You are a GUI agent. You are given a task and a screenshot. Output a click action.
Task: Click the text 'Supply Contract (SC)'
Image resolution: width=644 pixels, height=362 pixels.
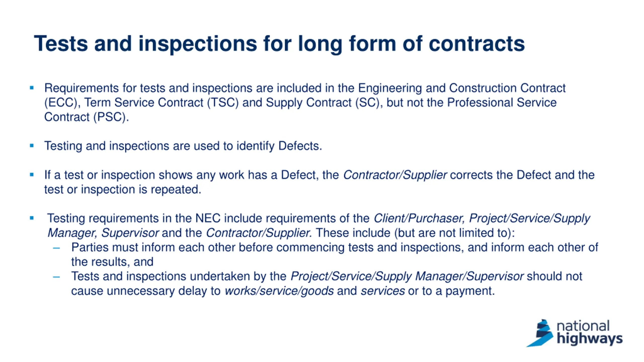click(323, 103)
